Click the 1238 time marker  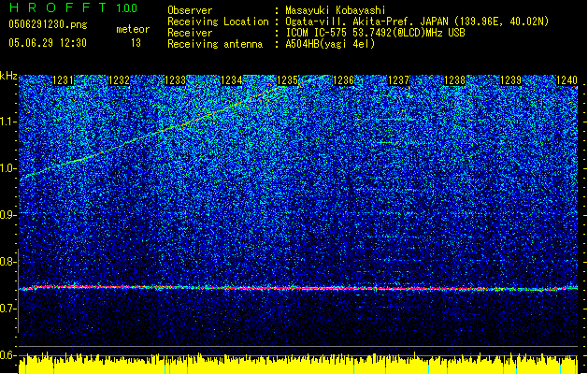click(454, 80)
